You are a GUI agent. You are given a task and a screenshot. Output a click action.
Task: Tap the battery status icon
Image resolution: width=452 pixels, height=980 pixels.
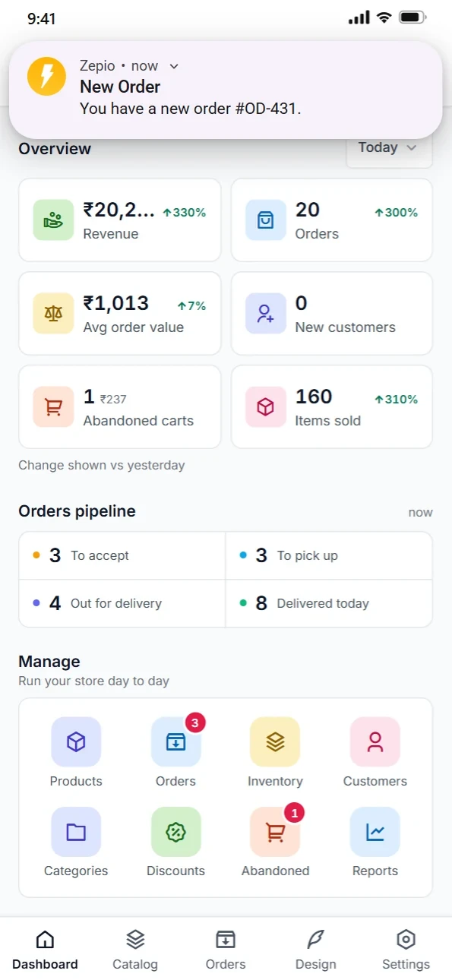pyautogui.click(x=412, y=17)
